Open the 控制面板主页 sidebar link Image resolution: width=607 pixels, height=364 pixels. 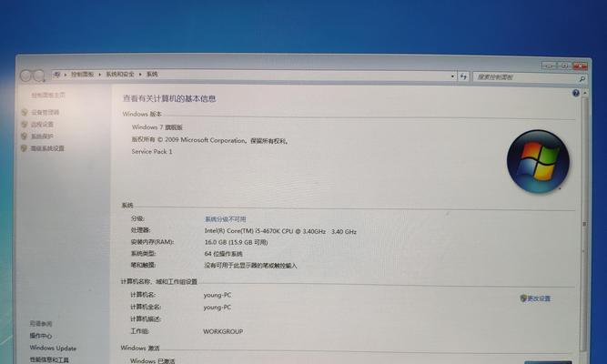(x=48, y=95)
